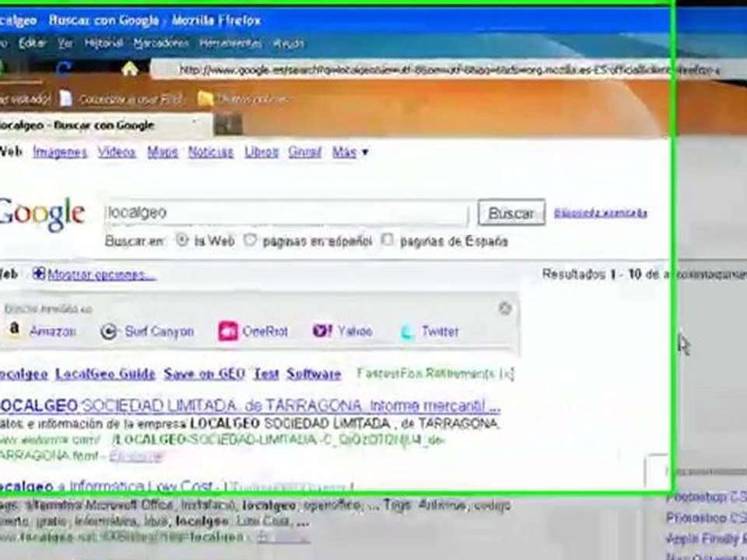Expand Mostrar opciones in search results

[x=101, y=275]
